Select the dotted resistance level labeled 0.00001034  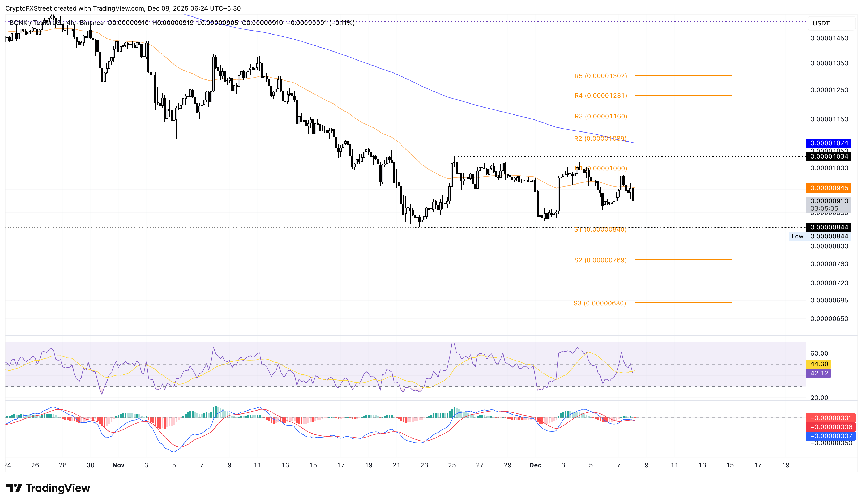click(829, 157)
